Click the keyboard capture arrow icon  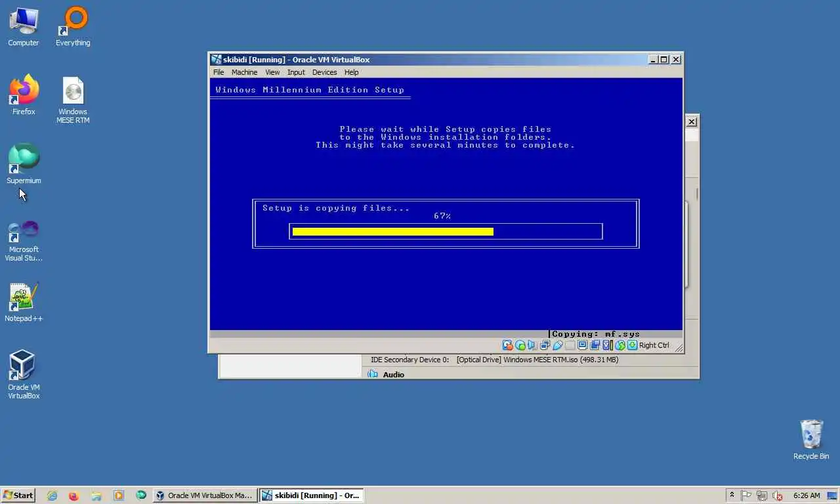632,345
